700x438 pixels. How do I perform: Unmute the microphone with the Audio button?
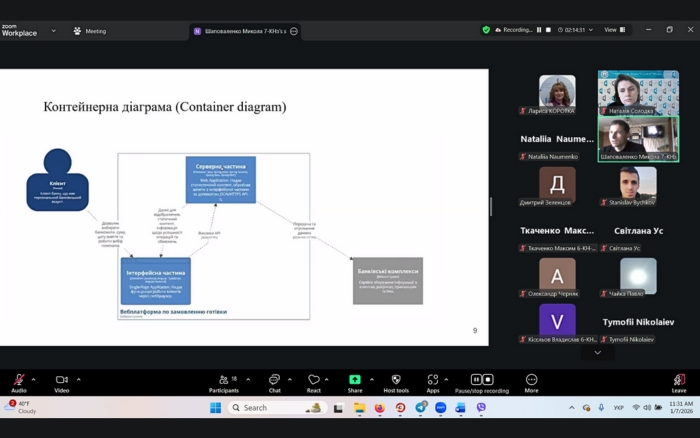pyautogui.click(x=18, y=381)
